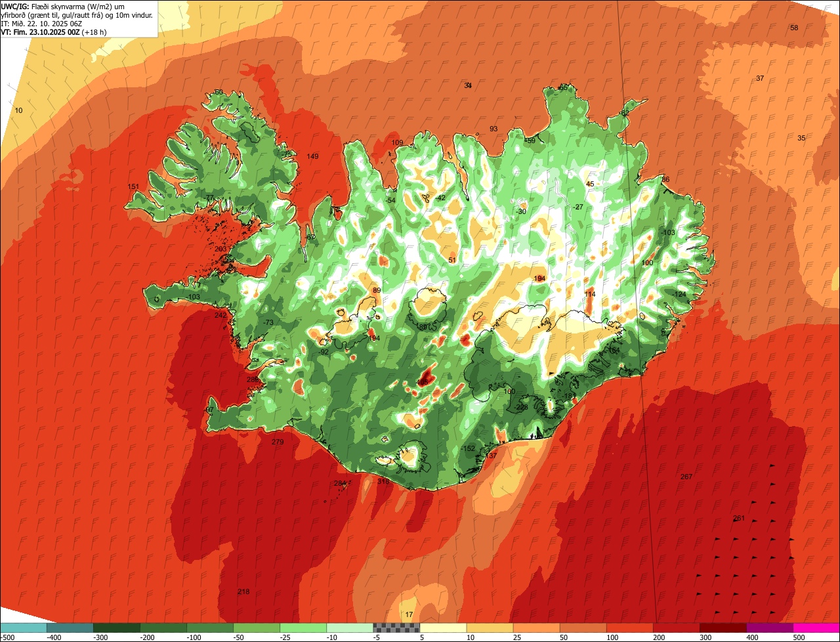Click the map value 228 in southeast Iceland
Screen dimensions: 840x642
(x=522, y=408)
